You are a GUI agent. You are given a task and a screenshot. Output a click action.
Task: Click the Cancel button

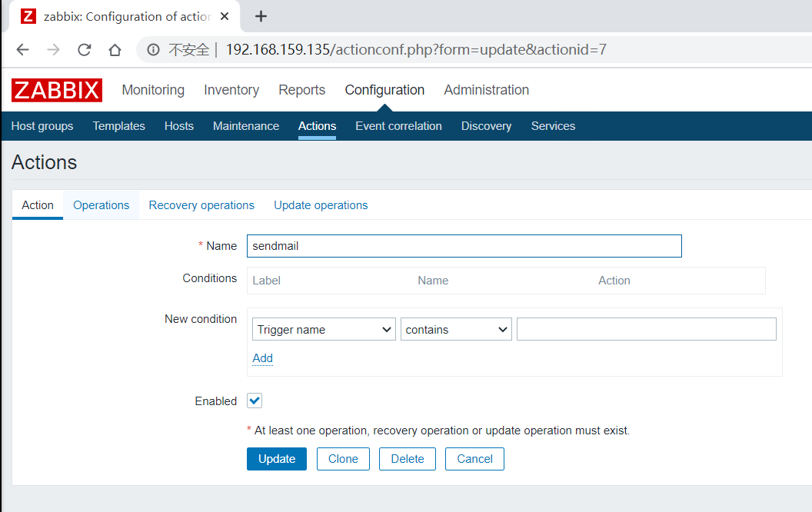coord(475,459)
